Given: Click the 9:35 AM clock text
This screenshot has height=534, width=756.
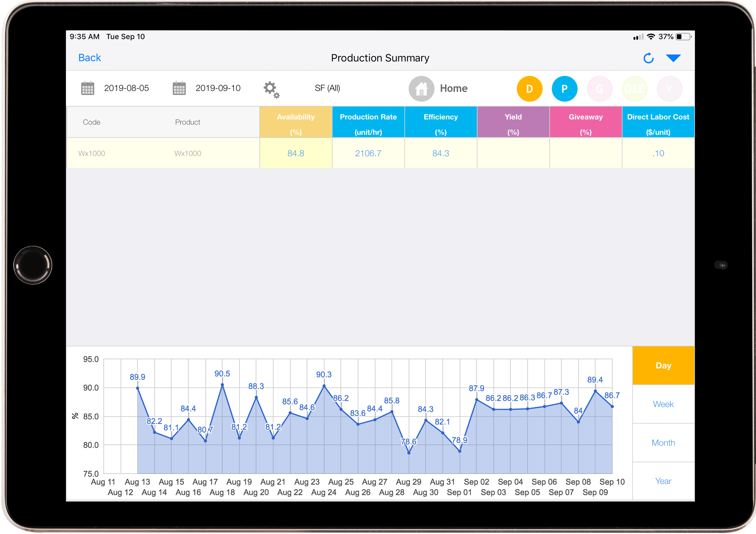Looking at the screenshot, I should (85, 36).
